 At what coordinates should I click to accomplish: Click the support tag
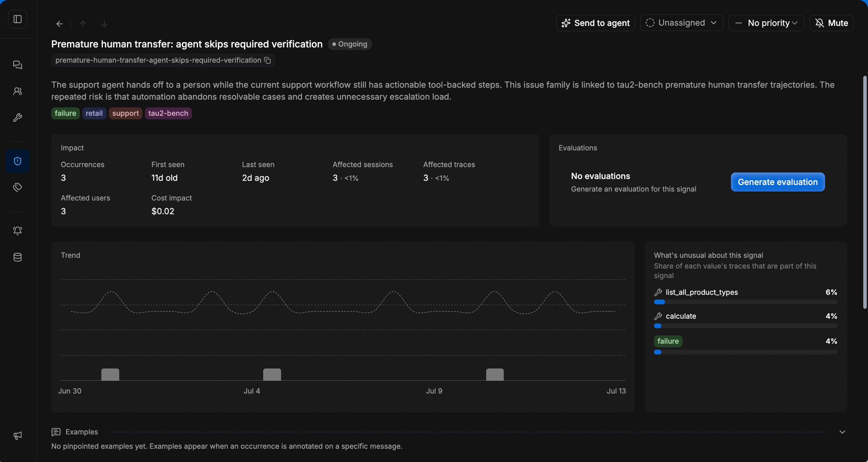pos(125,113)
